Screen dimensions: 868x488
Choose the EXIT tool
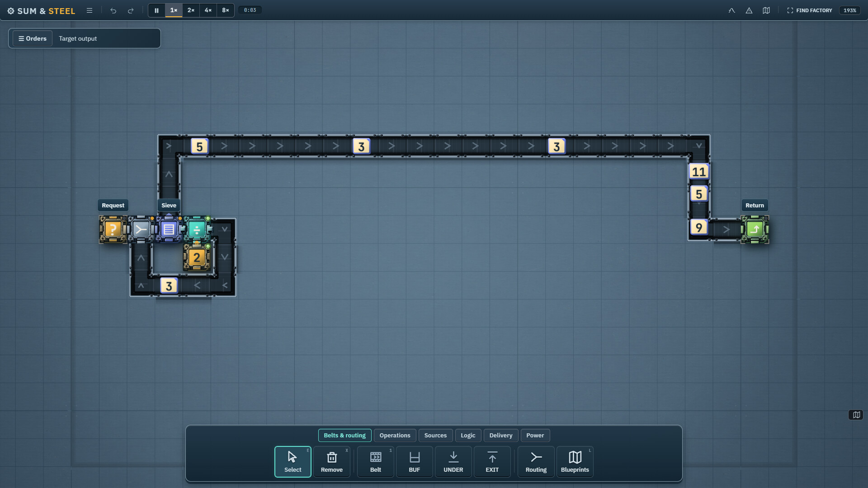click(492, 461)
